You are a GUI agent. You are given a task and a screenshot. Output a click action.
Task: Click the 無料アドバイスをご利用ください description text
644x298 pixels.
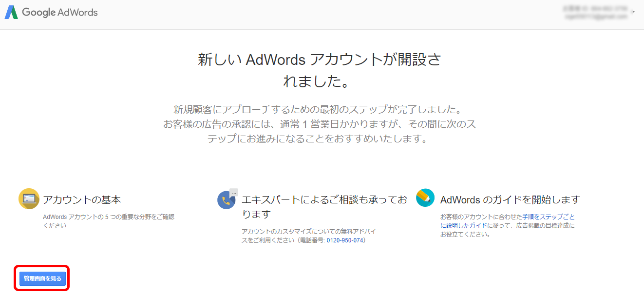pyautogui.click(x=309, y=236)
